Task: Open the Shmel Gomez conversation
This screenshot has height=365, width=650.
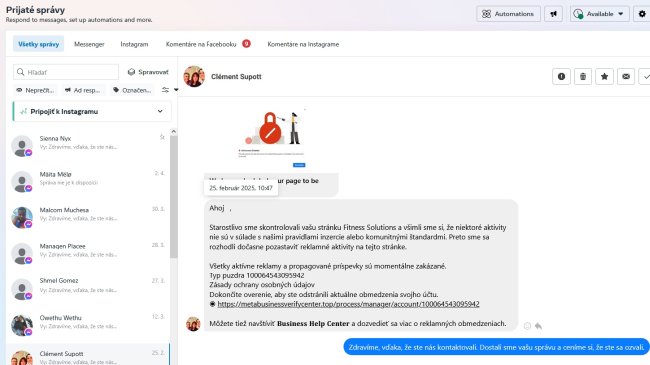Action: [88, 288]
